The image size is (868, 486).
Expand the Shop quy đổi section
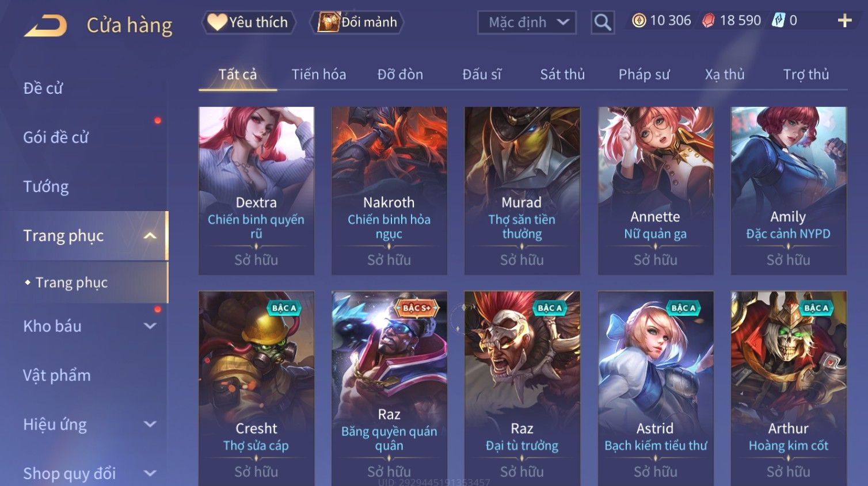point(150,473)
